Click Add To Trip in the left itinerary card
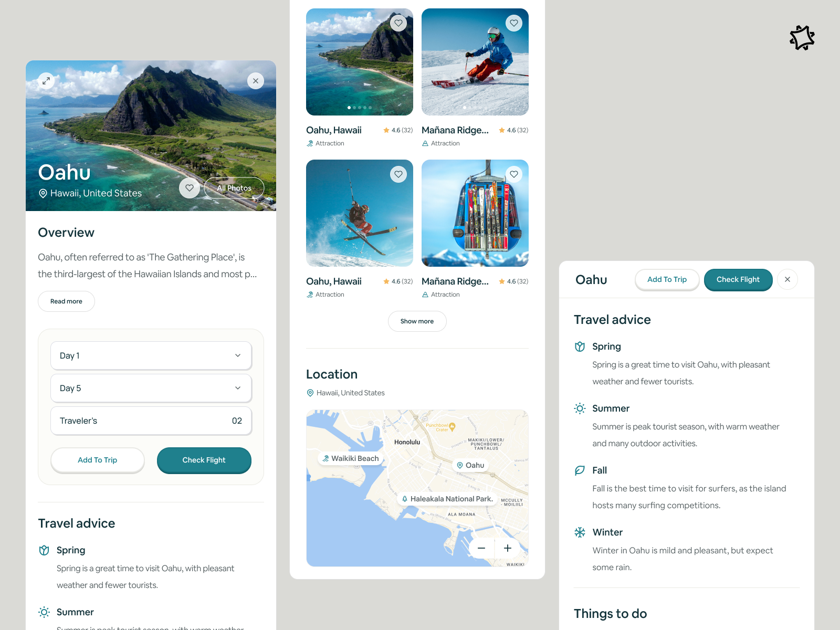 pos(97,460)
